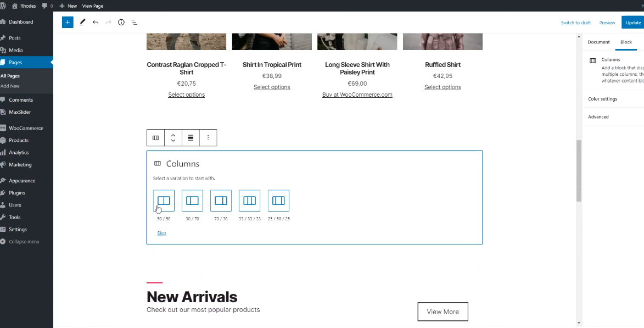The height and width of the screenshot is (328, 644).
Task: Choose the 30 / 70 column layout
Action: tap(192, 201)
